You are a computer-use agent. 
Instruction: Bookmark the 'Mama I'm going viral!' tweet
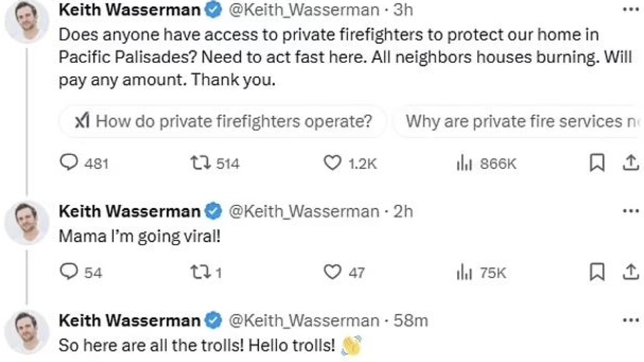pos(596,271)
